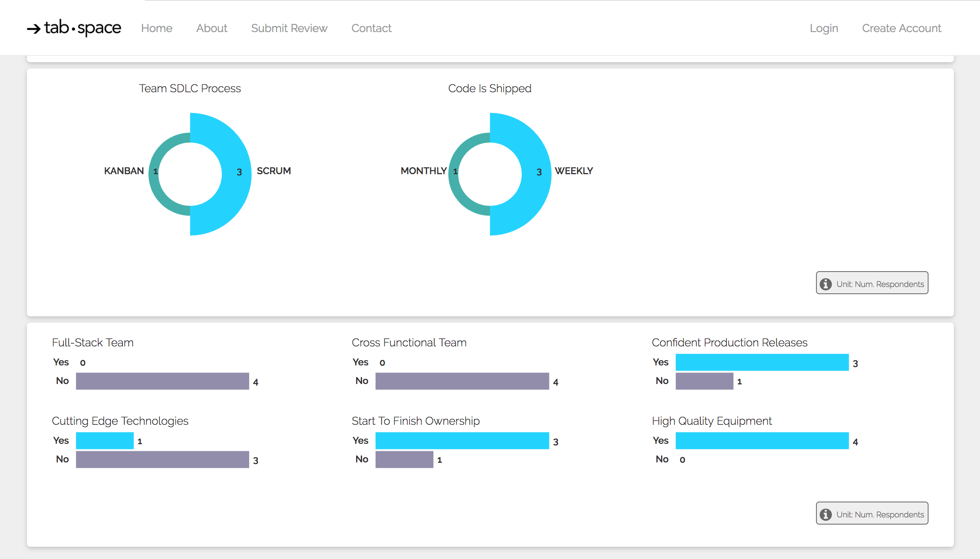
Task: Click the Login link
Action: click(824, 28)
